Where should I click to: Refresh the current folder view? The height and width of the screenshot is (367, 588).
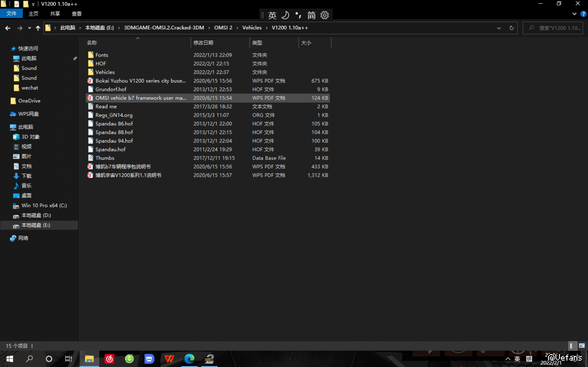(x=511, y=28)
